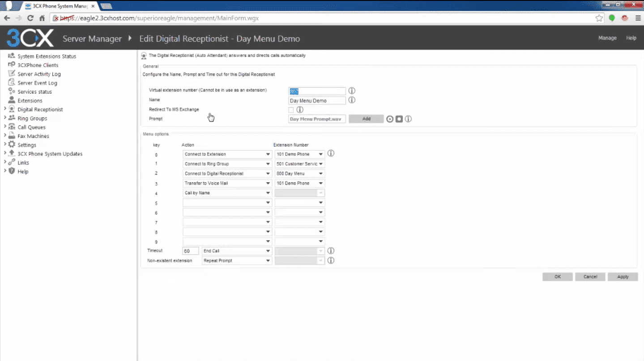
Task: Open System Extensions Status in sidebar
Action: pos(47,56)
